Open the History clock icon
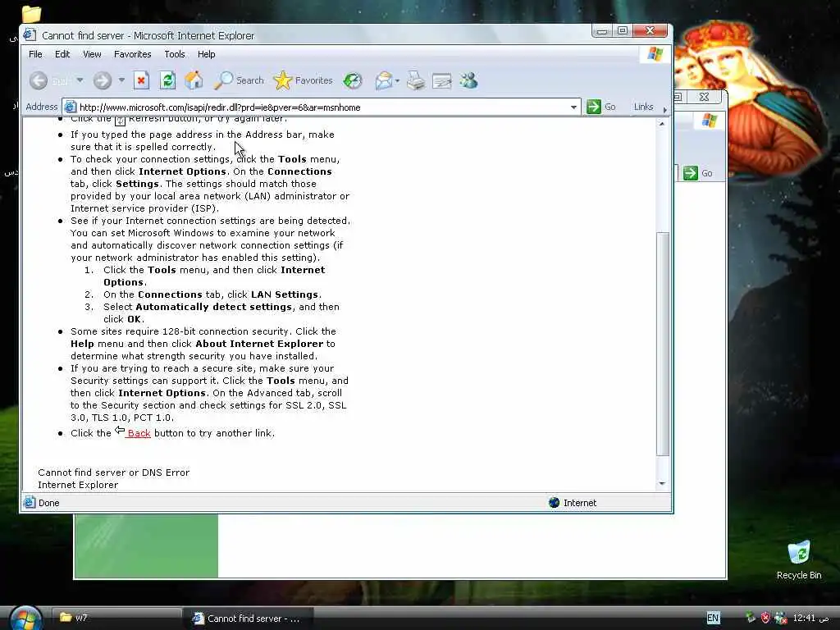 (x=353, y=80)
